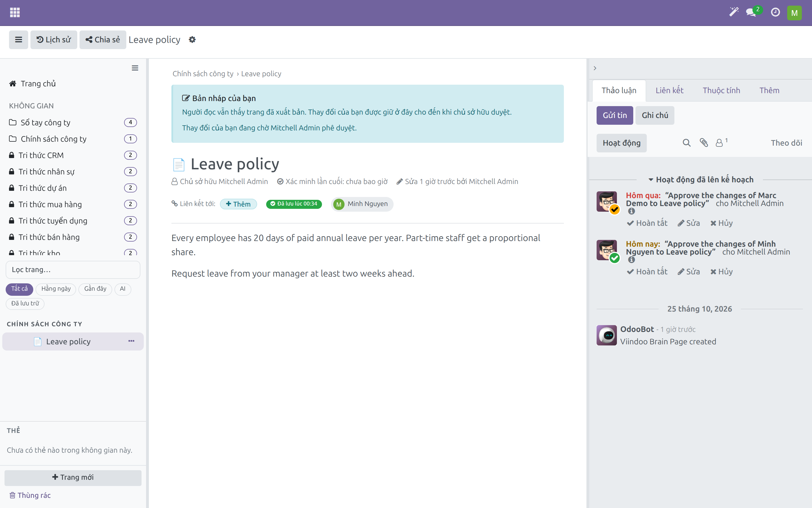Select the Thảo luận tab
The width and height of the screenshot is (812, 508).
click(x=619, y=90)
